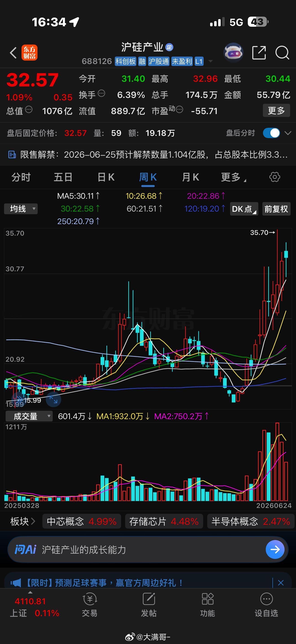Tap the 限售解禁 notice document icon
The image size is (296, 644).
click(12, 155)
